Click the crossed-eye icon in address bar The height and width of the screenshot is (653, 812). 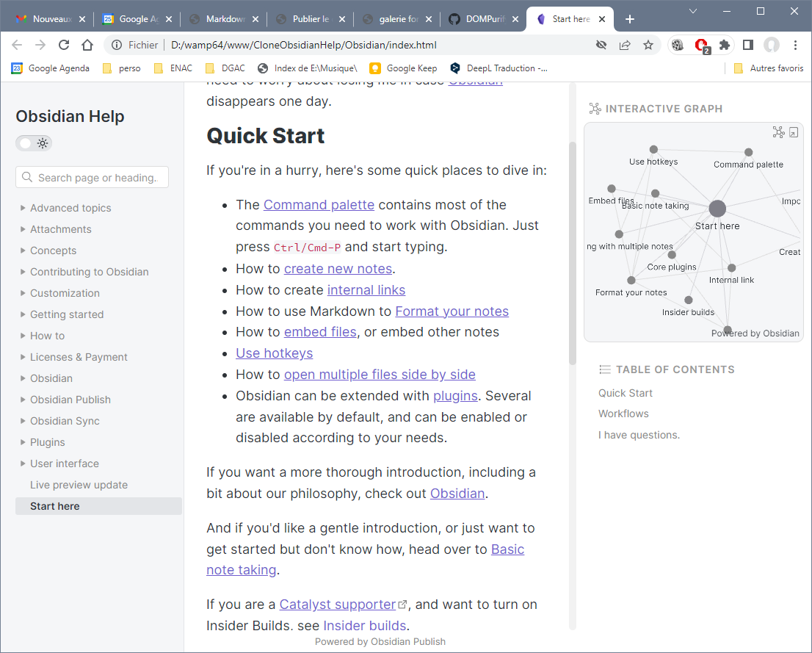coord(601,45)
